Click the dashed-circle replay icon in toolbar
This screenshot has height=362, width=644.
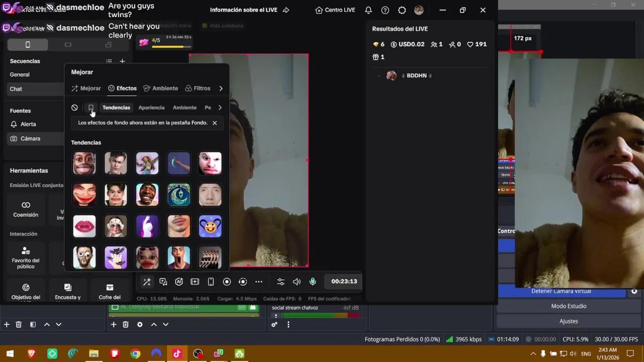[x=243, y=282]
